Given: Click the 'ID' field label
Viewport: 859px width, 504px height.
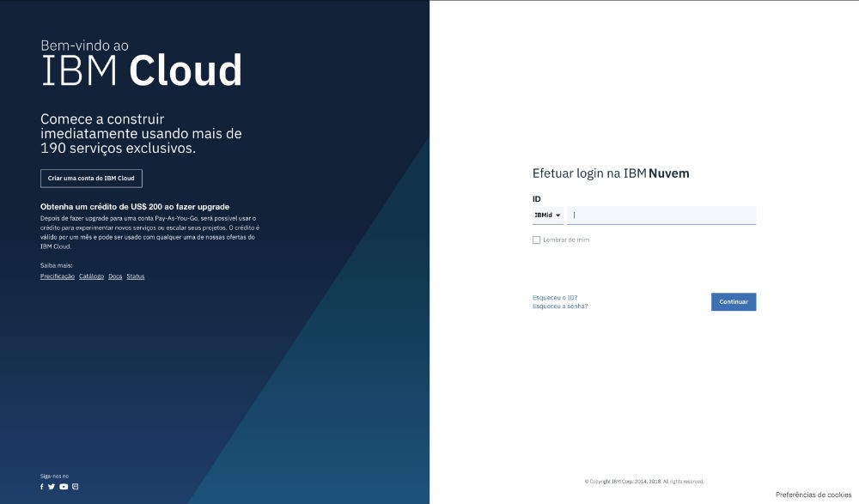Looking at the screenshot, I should click(x=537, y=198).
